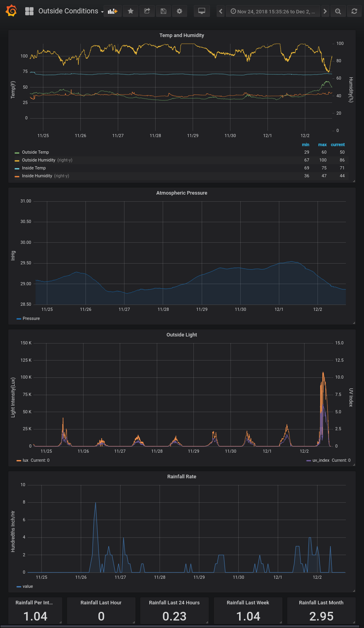Sort legend by min column
Image resolution: width=364 pixels, height=628 pixels.
point(305,145)
